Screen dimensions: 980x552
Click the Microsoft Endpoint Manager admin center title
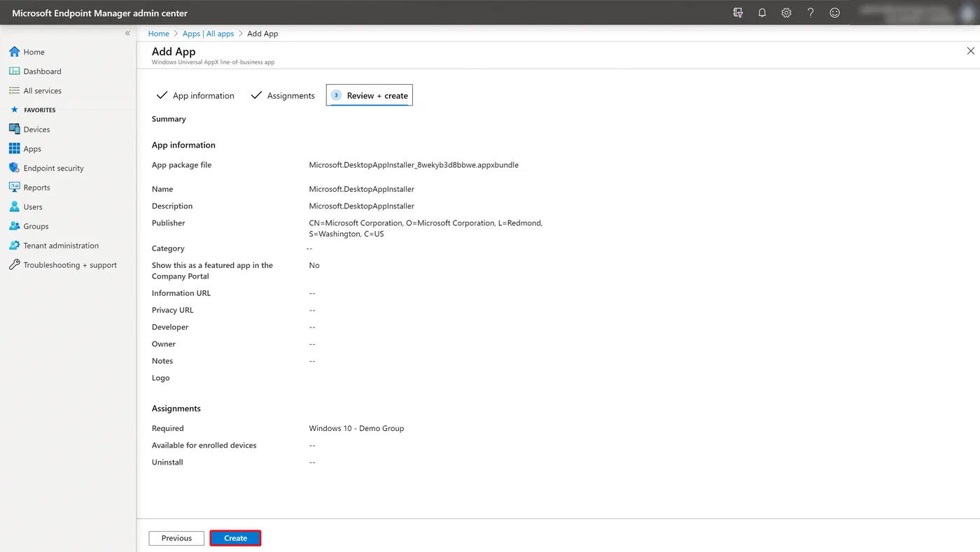(x=99, y=13)
